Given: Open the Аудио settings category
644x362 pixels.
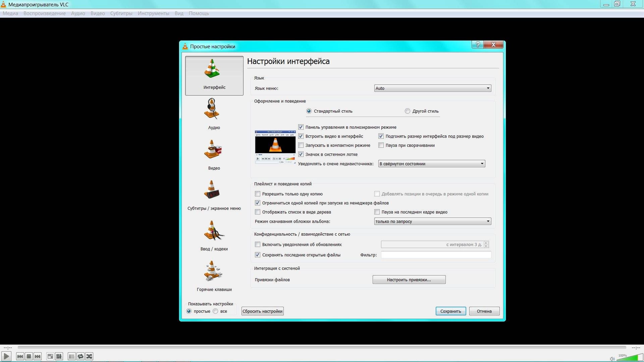Looking at the screenshot, I should tap(214, 114).
